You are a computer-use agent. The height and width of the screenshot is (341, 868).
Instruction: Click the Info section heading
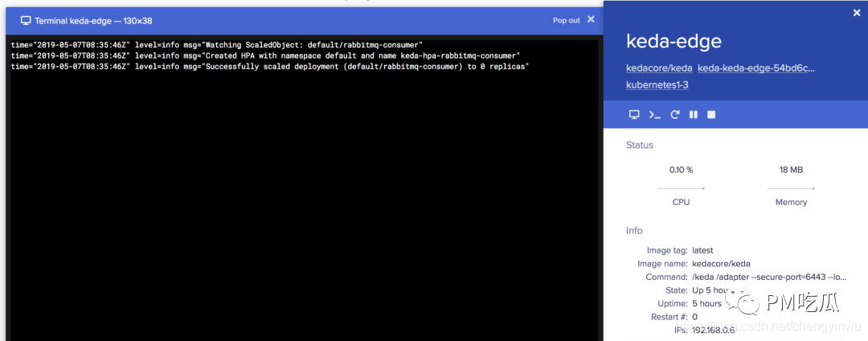634,230
